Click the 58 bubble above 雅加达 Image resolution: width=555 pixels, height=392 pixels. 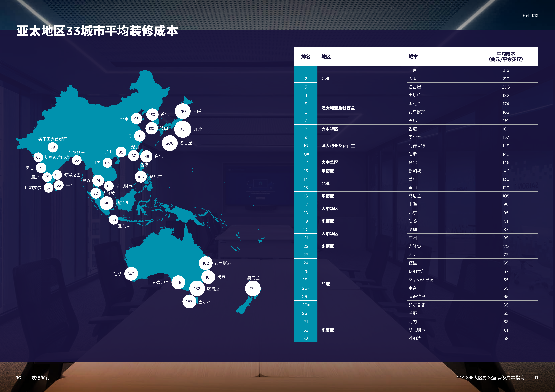(x=114, y=220)
